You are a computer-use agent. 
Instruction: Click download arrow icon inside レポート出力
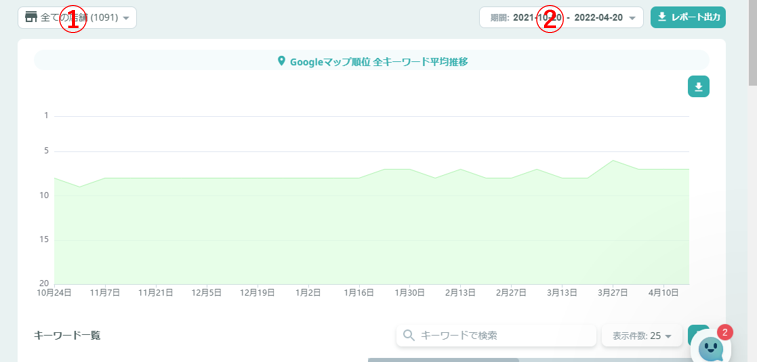tap(662, 17)
